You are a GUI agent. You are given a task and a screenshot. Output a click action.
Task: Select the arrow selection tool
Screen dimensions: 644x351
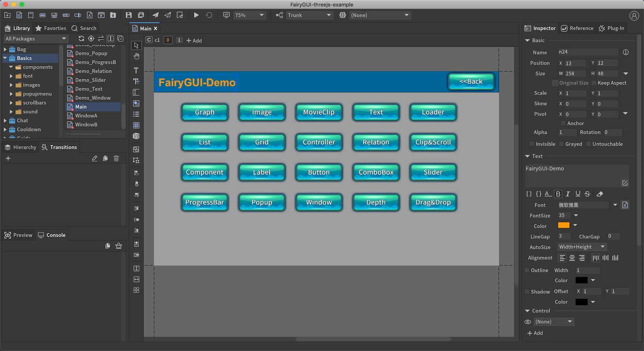pyautogui.click(x=136, y=45)
